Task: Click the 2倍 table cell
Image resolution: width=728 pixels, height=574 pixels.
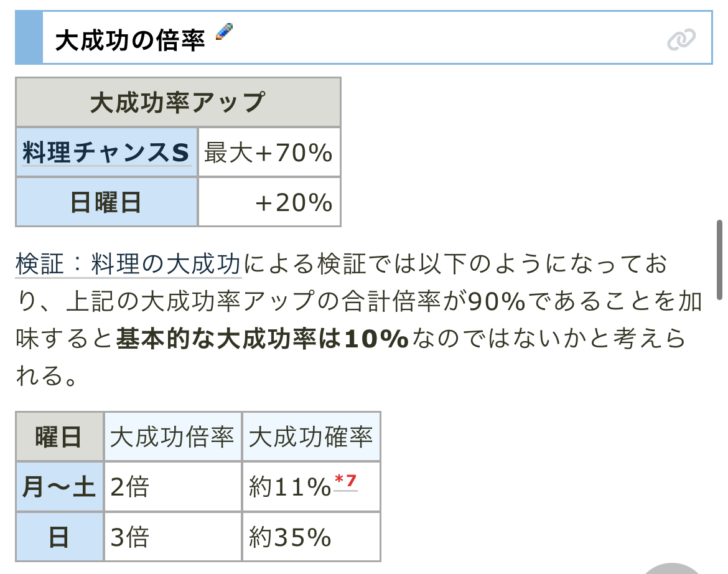Action: point(173,487)
